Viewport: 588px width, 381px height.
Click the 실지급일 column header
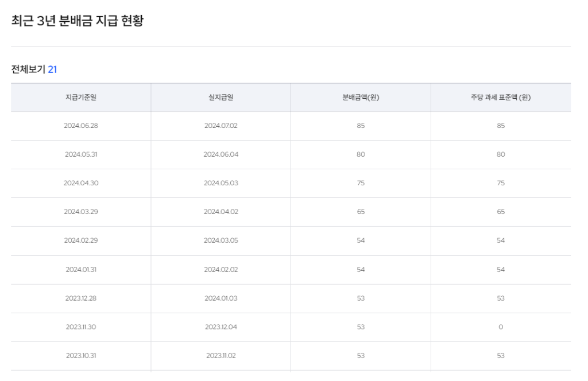tap(220, 98)
